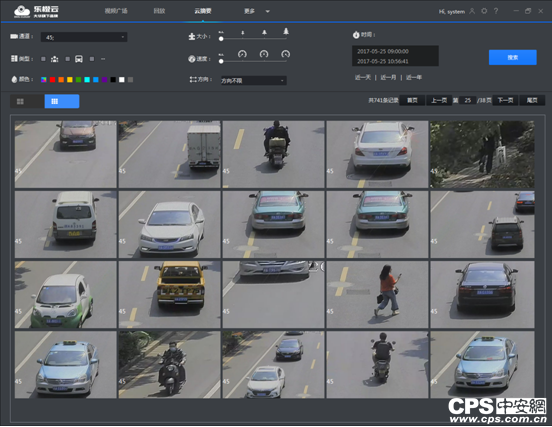The image size is (552, 427).
Task: Tick the checkbox before the bus icon
Action: [68, 59]
